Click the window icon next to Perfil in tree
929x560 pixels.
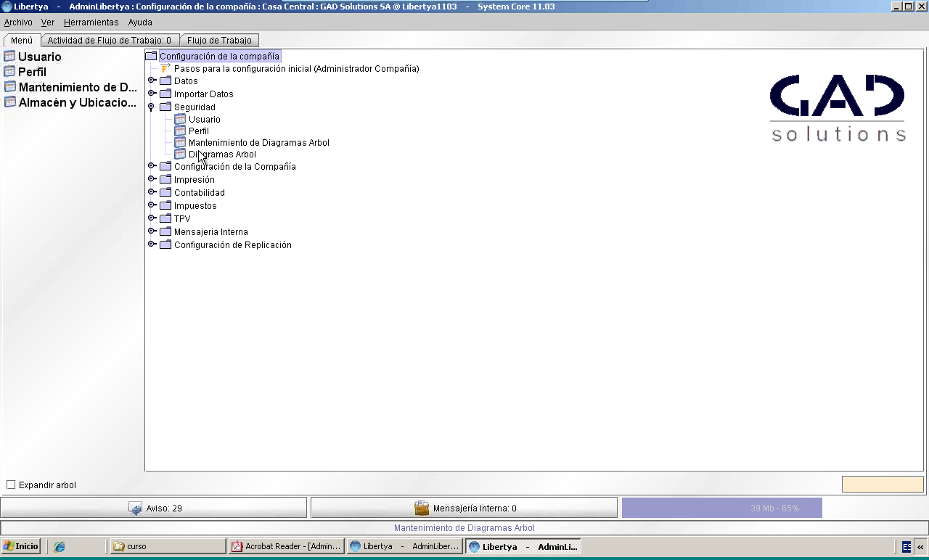[x=180, y=131]
